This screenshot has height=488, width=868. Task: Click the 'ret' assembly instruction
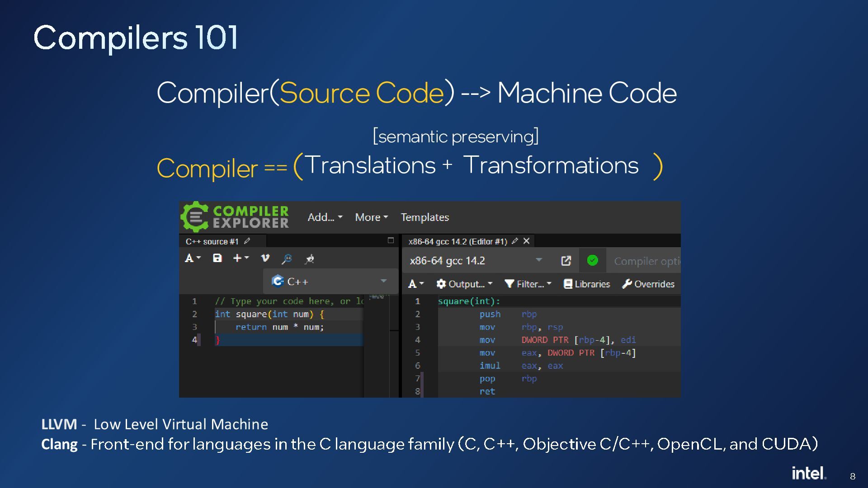(487, 391)
